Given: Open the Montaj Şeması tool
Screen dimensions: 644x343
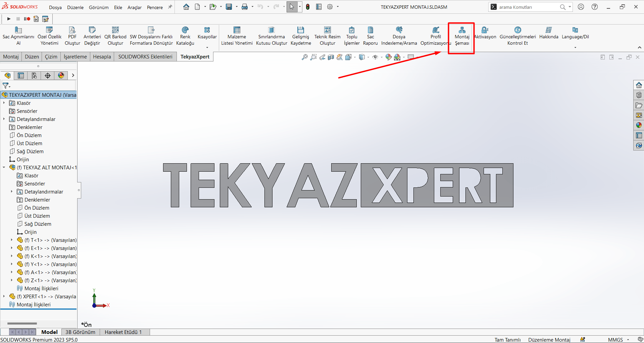Looking at the screenshot, I should click(462, 36).
